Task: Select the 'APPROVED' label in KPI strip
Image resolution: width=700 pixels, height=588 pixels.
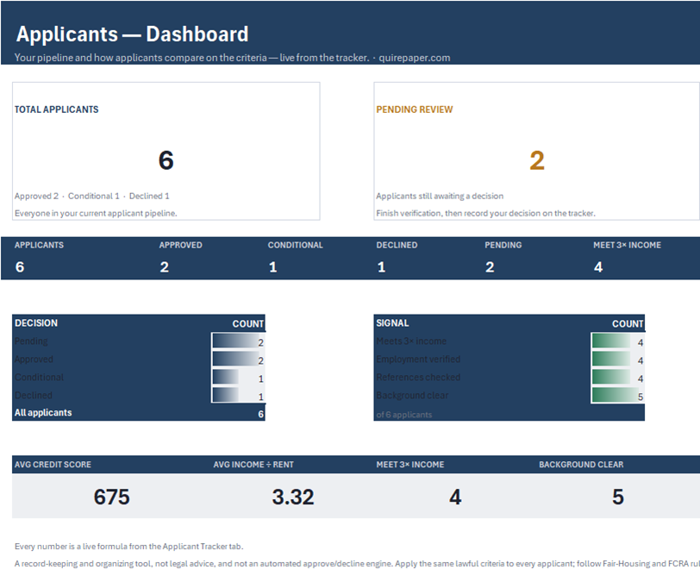Action: pyautogui.click(x=181, y=245)
